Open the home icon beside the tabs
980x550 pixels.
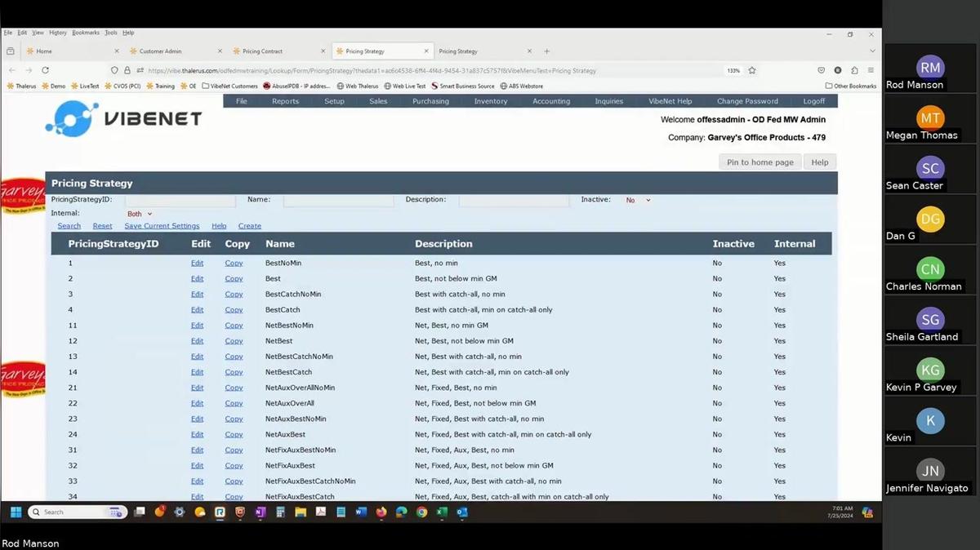click(x=11, y=51)
